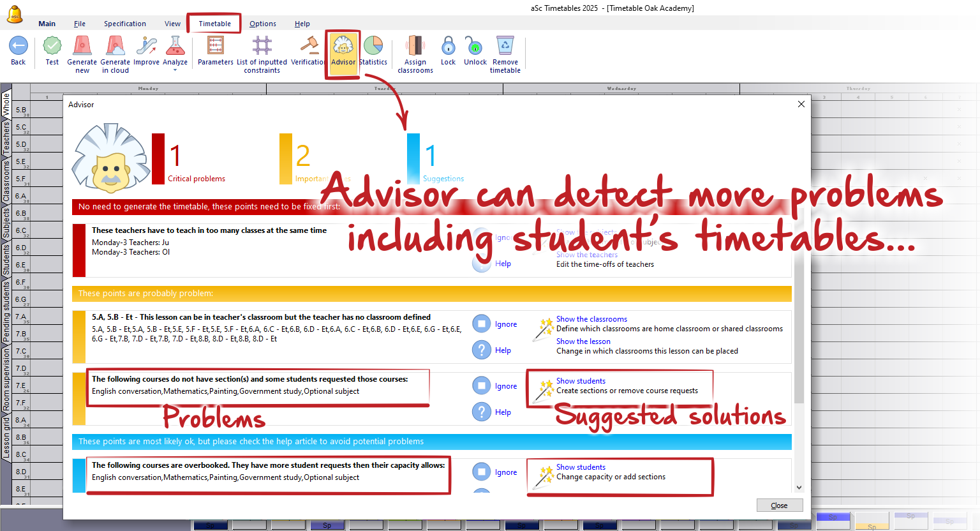
Task: Click Generate new timetable icon
Action: [x=82, y=54]
